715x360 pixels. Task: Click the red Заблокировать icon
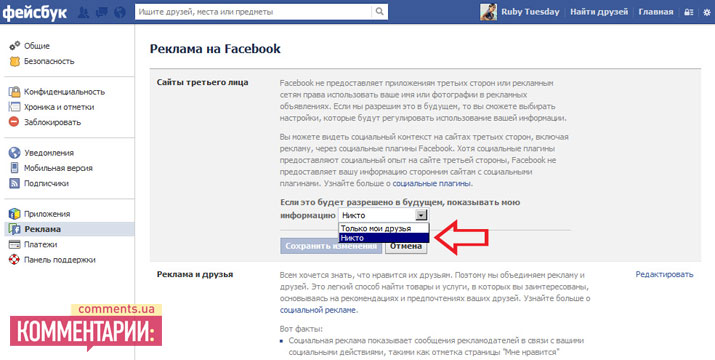pyautogui.click(x=15, y=122)
